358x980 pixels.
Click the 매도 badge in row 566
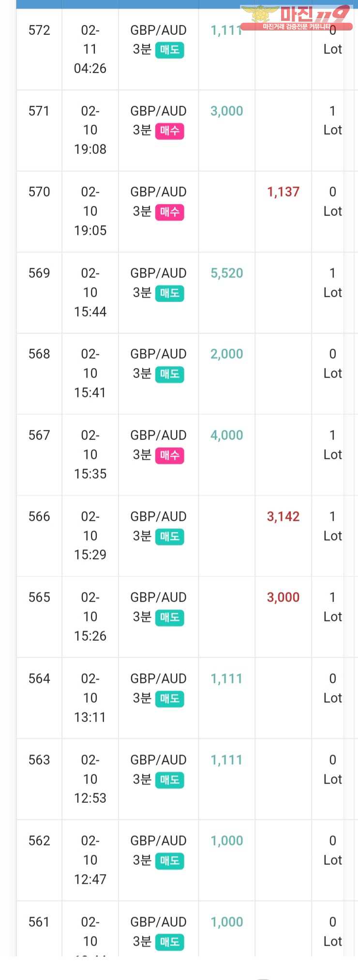coord(169,536)
